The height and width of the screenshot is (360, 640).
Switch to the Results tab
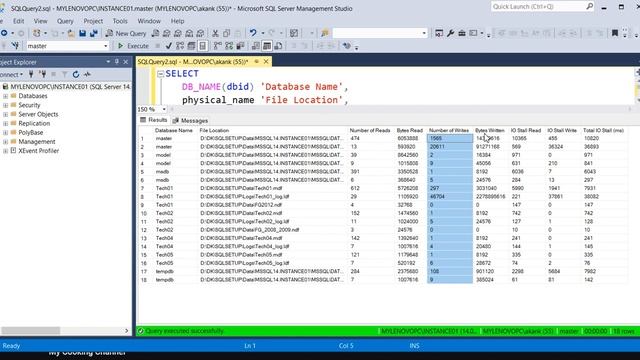click(x=154, y=120)
